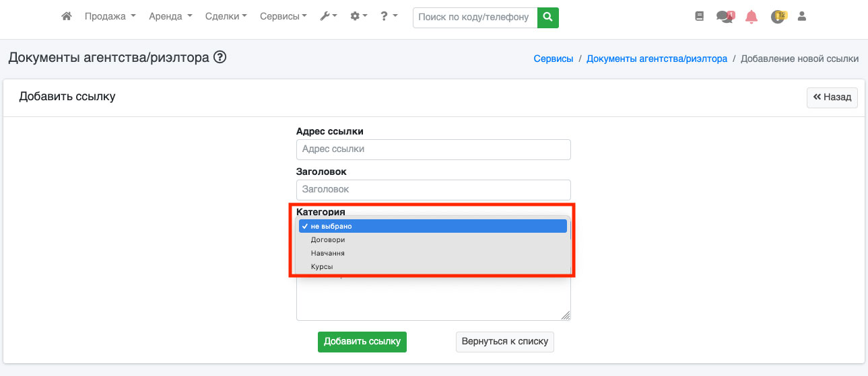Image resolution: width=868 pixels, height=376 pixels.
Task: Open the bell notifications
Action: [x=752, y=17]
